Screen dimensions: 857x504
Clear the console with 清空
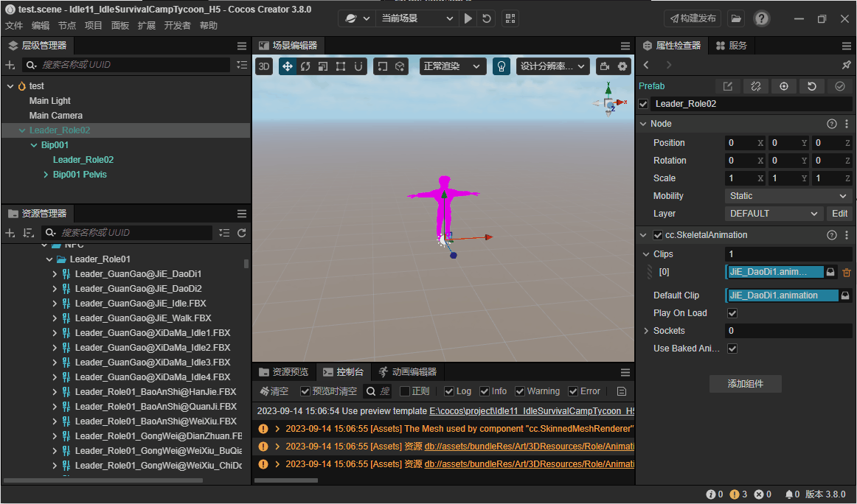[x=274, y=391]
